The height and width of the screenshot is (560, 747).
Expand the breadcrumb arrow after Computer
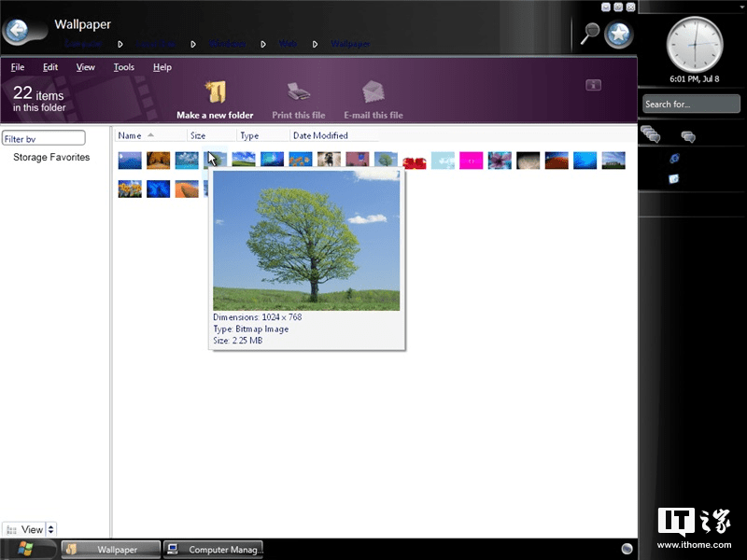[120, 43]
